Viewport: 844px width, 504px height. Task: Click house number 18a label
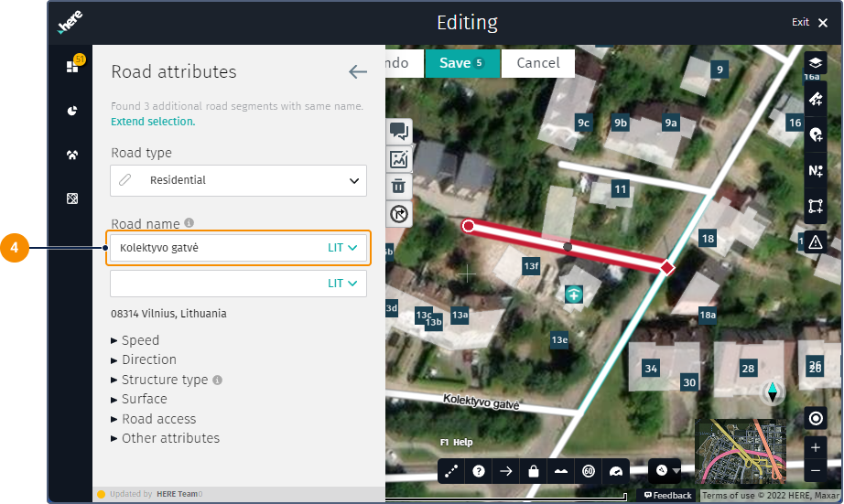708,315
